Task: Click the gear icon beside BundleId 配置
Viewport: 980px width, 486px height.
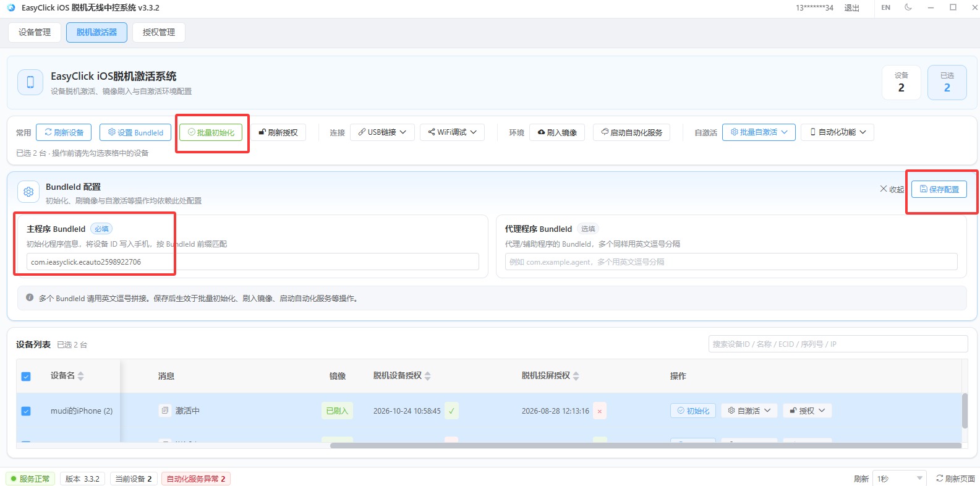Action: [28, 192]
